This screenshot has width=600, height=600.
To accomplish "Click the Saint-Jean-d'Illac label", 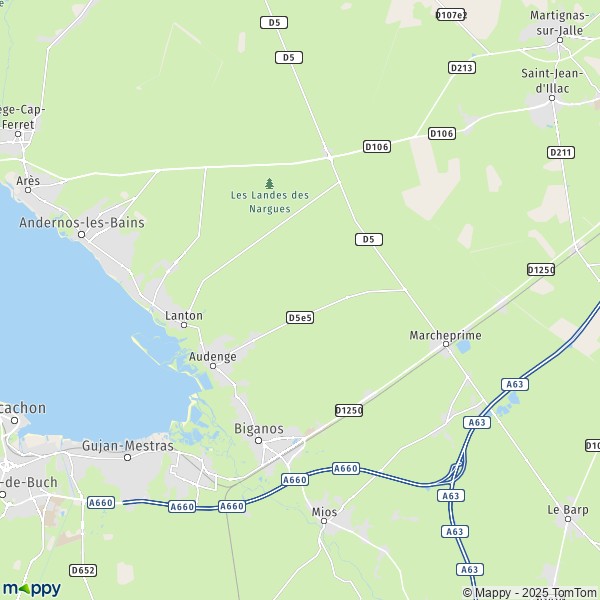I will pos(552,81).
